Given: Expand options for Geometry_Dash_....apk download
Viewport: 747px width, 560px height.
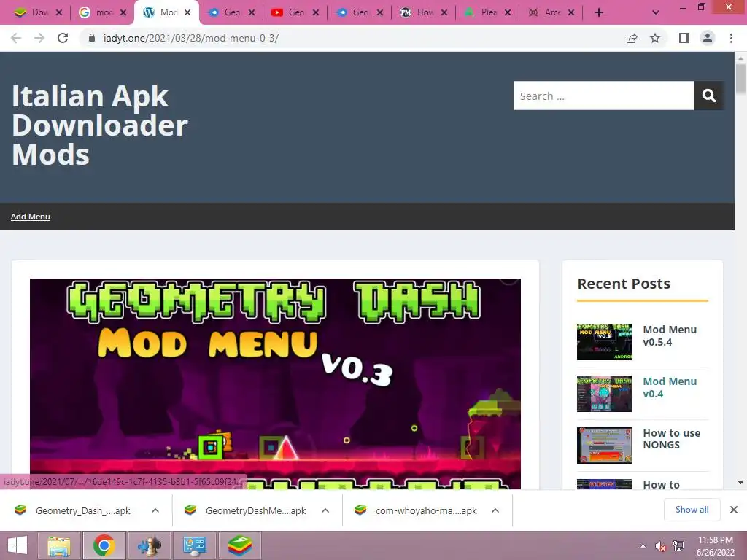Looking at the screenshot, I should (x=155, y=510).
